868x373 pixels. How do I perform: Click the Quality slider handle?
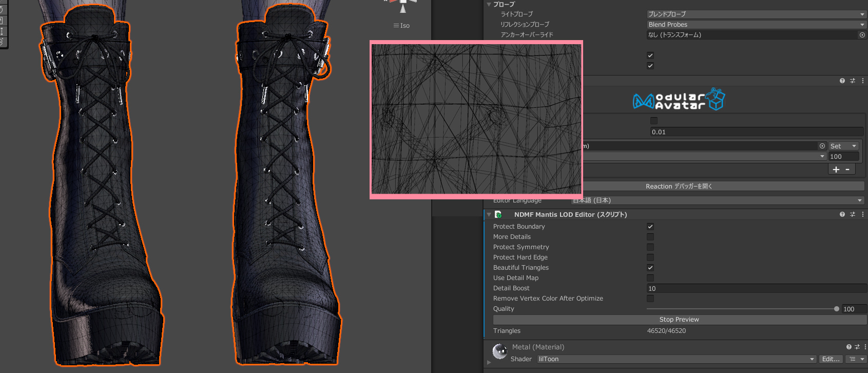click(837, 309)
